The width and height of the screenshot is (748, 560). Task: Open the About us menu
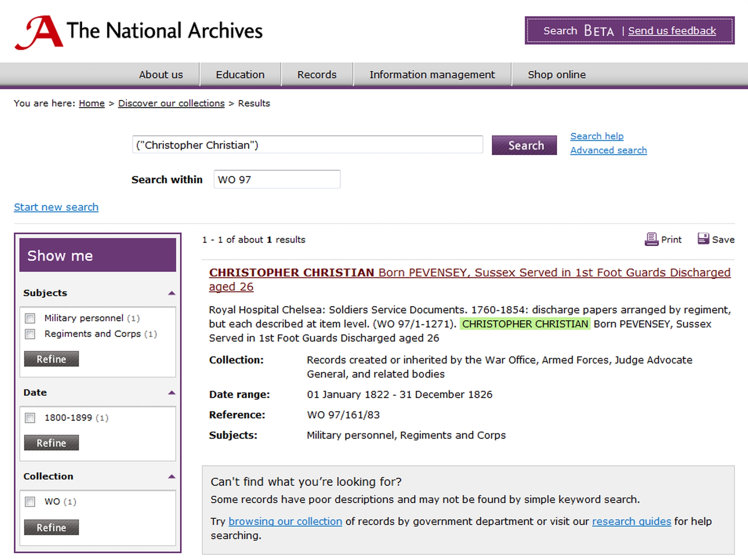point(161,74)
